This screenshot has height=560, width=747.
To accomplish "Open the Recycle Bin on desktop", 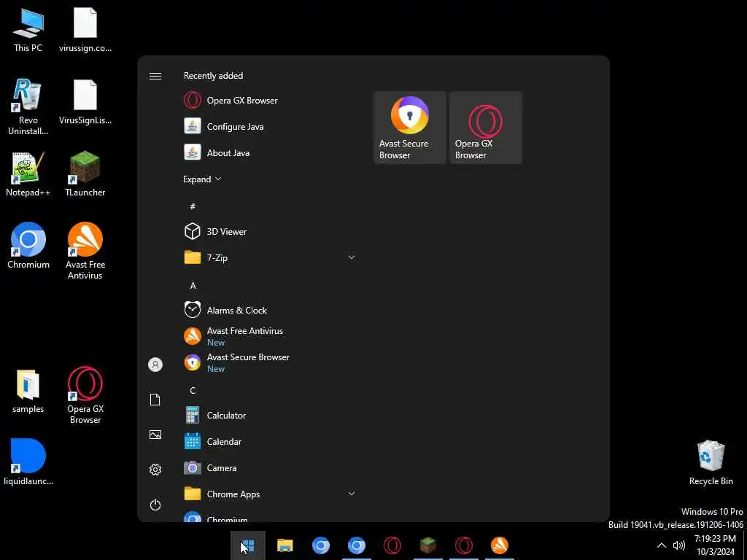I will pos(711,462).
